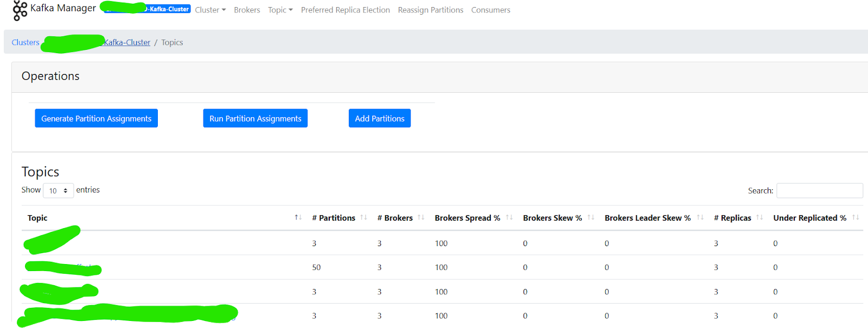Click the Topics section heading
Image resolution: width=868 pixels, height=328 pixels.
click(x=40, y=172)
